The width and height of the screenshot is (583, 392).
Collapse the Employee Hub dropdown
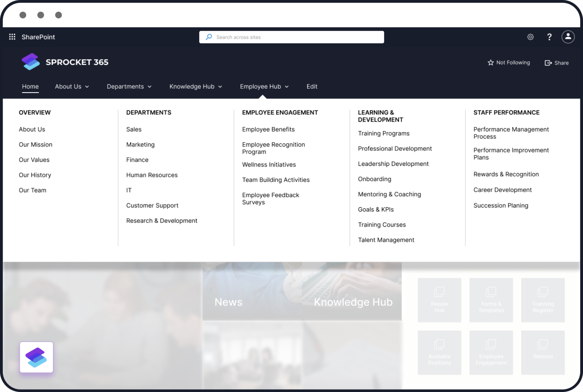(264, 86)
